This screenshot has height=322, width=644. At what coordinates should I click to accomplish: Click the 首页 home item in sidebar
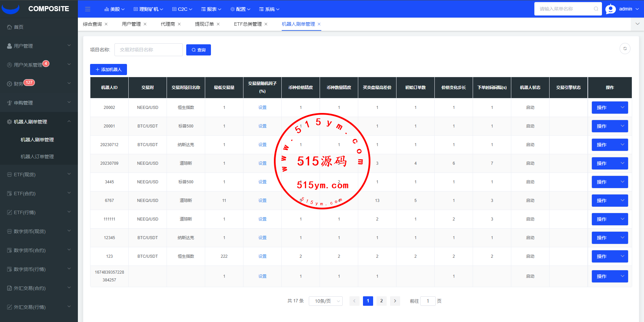pos(19,27)
